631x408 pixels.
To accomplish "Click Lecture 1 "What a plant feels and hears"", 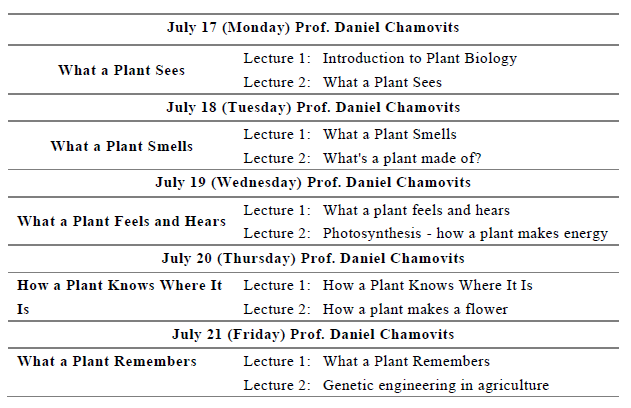I will coord(416,210).
